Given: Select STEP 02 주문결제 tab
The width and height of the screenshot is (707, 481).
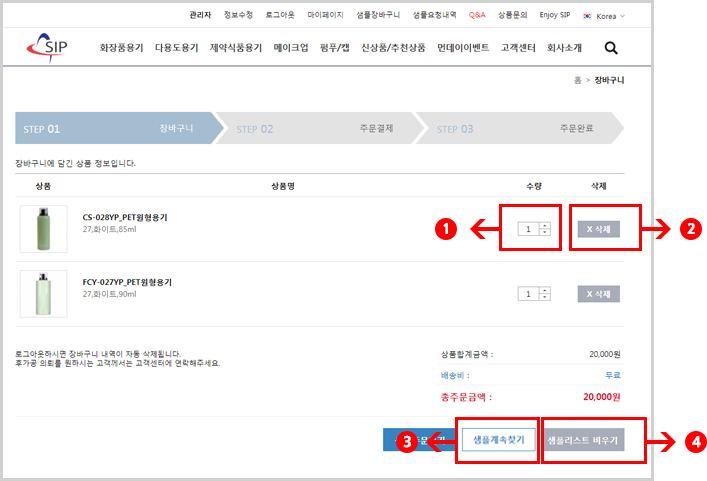Looking at the screenshot, I should [x=319, y=128].
